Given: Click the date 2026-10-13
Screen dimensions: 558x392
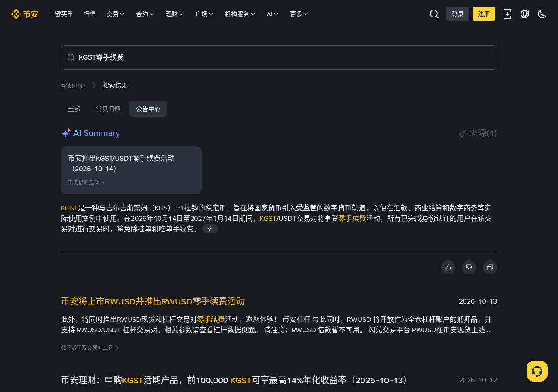Looking at the screenshot, I should pos(478,301).
